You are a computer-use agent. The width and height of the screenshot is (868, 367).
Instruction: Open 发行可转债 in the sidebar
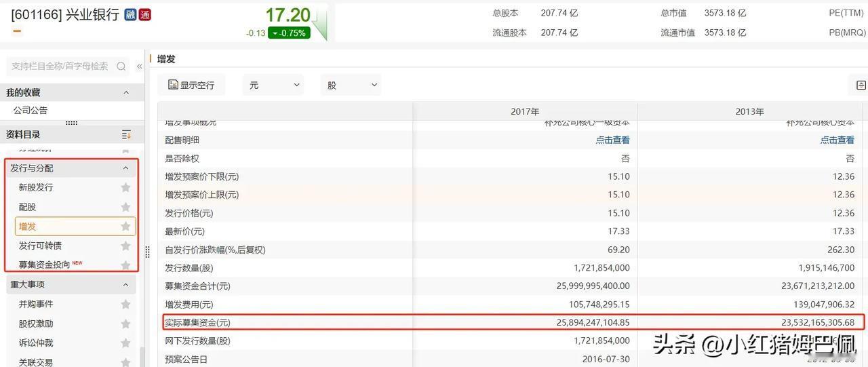[40, 246]
